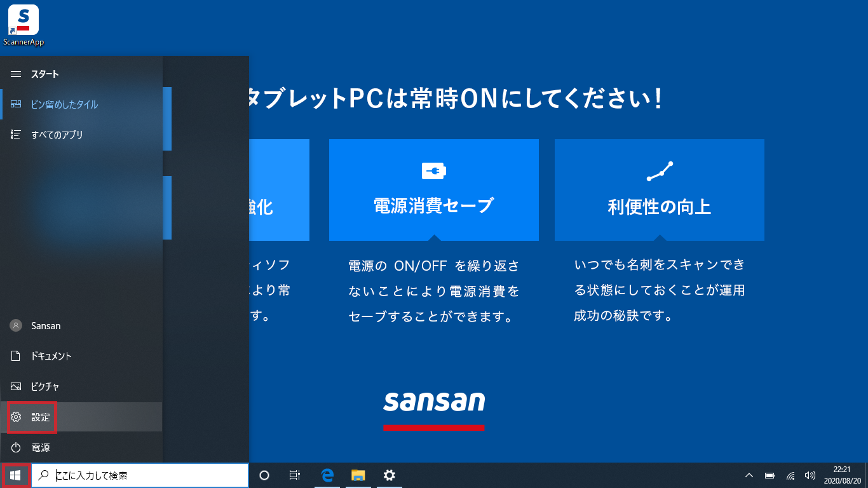Open the 電源 power options
Image resolution: width=868 pixels, height=488 pixels.
(x=40, y=447)
